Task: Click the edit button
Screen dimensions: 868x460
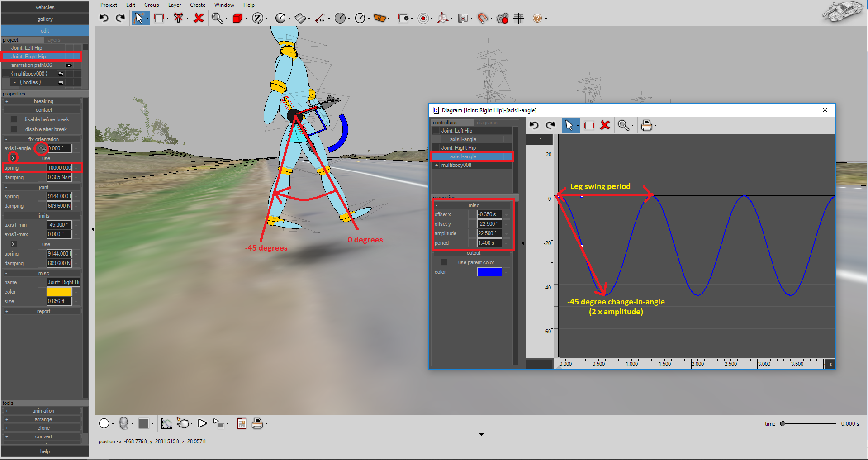Action: pyautogui.click(x=45, y=31)
